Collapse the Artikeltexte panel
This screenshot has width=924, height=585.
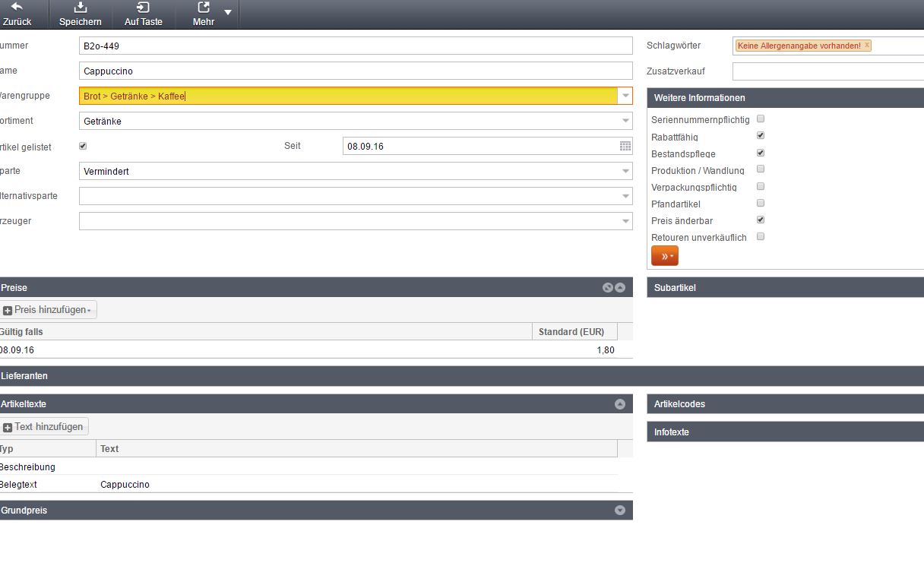(619, 404)
